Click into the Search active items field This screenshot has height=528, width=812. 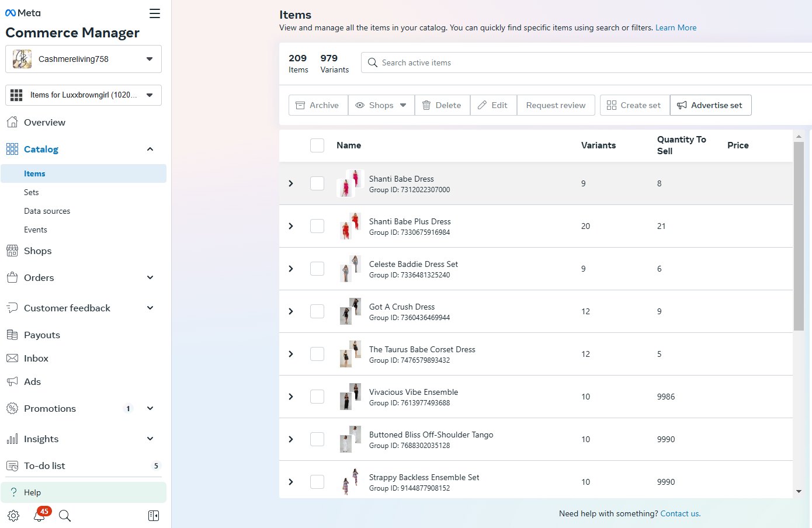[x=587, y=62]
